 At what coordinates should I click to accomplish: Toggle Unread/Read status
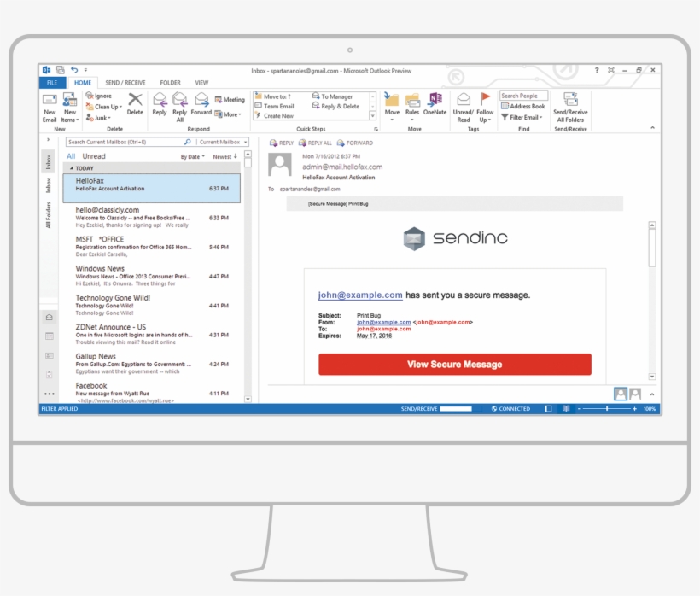point(463,108)
